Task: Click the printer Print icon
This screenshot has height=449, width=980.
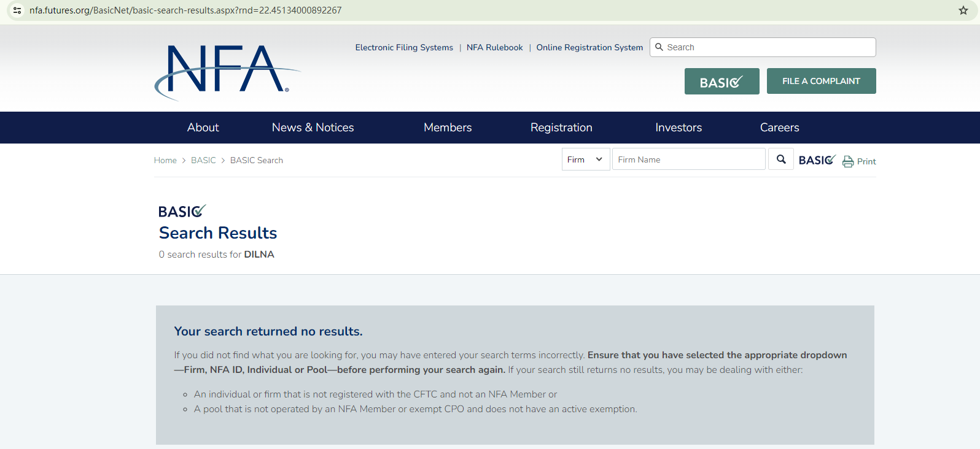Action: tap(848, 161)
